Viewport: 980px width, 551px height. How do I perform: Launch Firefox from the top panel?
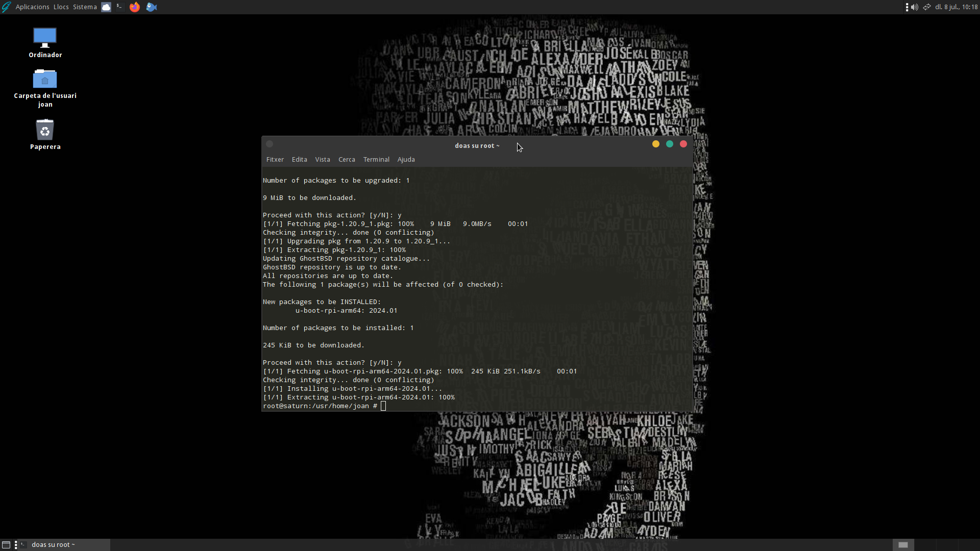[x=135, y=7]
